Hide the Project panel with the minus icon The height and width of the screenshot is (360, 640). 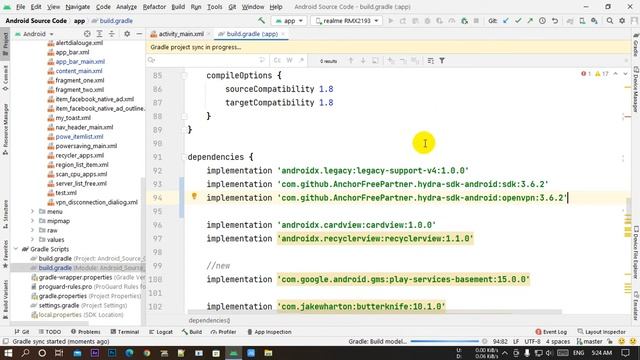139,34
